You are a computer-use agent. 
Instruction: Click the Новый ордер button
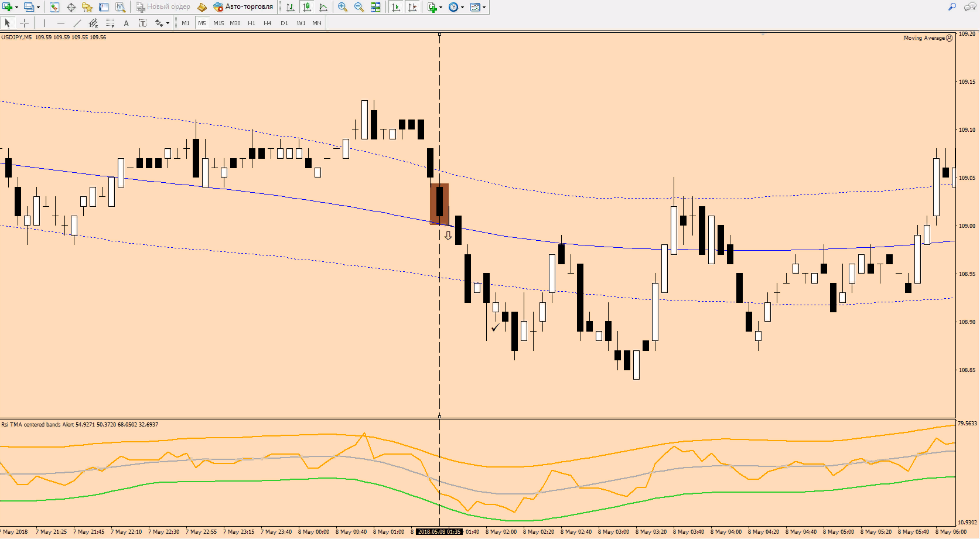[x=163, y=7]
